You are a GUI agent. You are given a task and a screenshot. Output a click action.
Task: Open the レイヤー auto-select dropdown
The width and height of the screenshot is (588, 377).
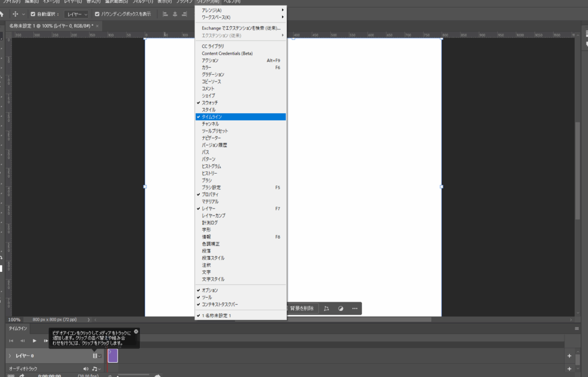[77, 14]
